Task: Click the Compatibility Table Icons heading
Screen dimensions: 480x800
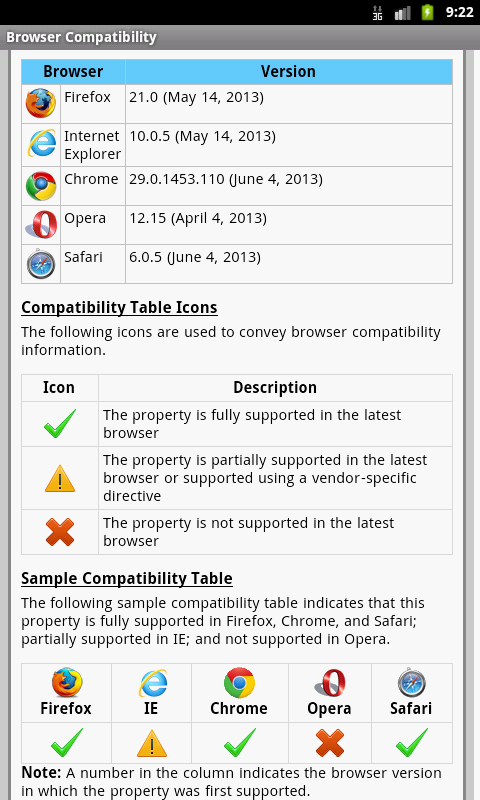Action: 119,308
